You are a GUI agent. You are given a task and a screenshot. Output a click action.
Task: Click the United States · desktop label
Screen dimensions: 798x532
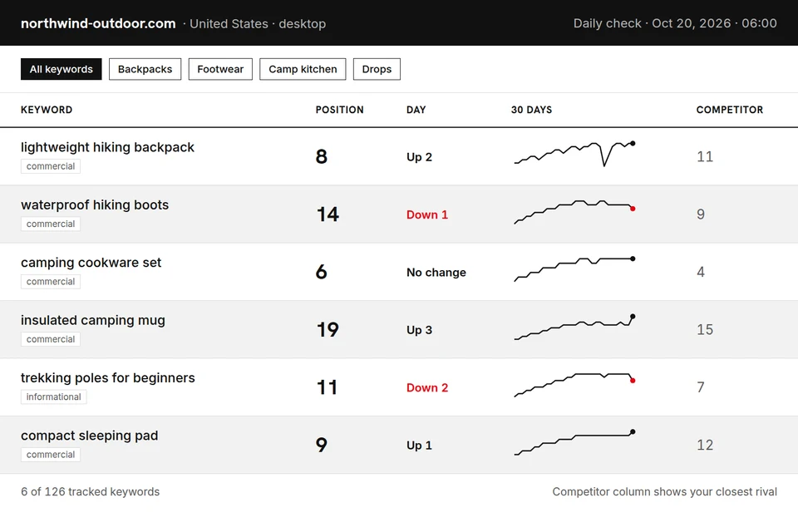tap(258, 24)
